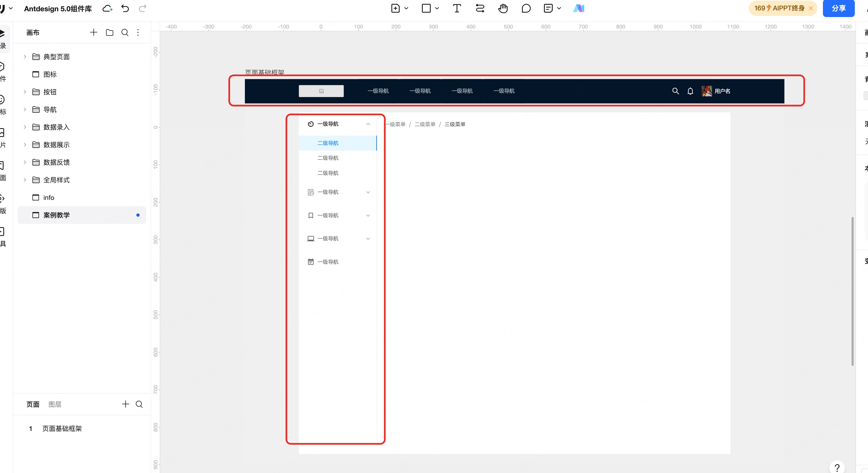This screenshot has width=868, height=473.
Task: Open the shape tool dropdown arrow
Action: [437, 9]
